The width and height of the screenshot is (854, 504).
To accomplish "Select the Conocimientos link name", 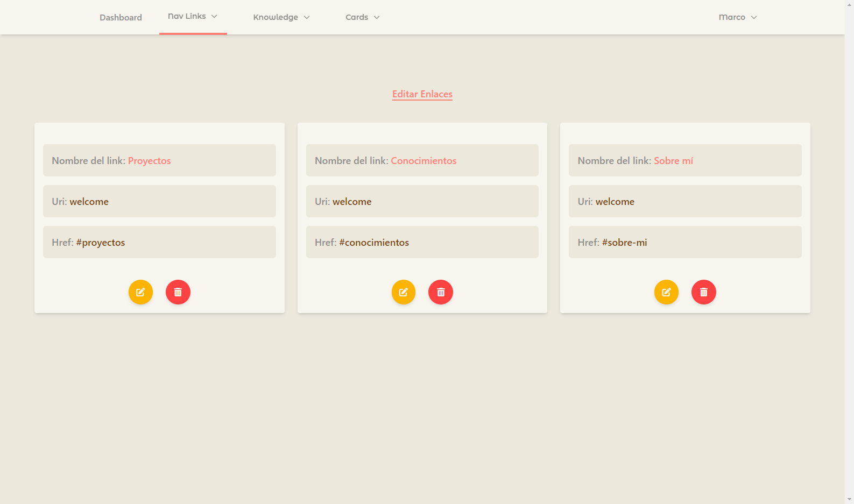I will 423,161.
